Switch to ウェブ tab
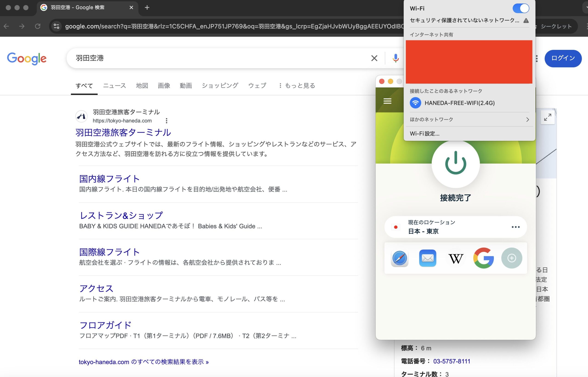The image size is (588, 377). click(x=257, y=86)
